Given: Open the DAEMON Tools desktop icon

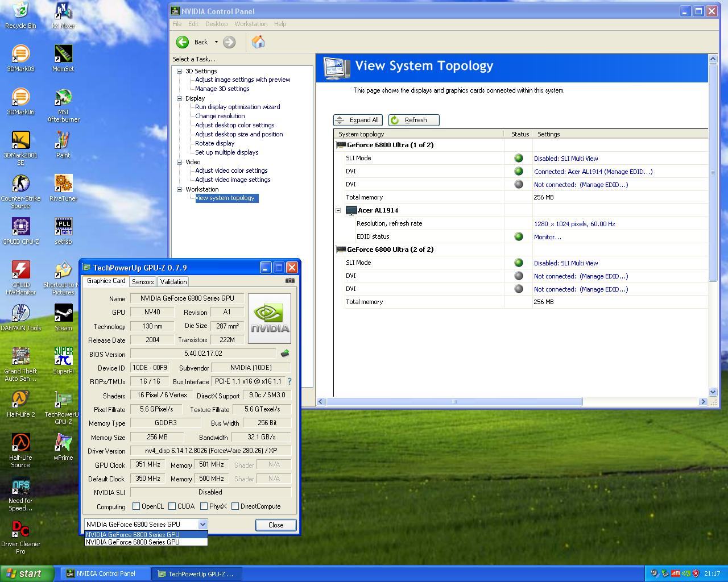Looking at the screenshot, I should coord(20,317).
